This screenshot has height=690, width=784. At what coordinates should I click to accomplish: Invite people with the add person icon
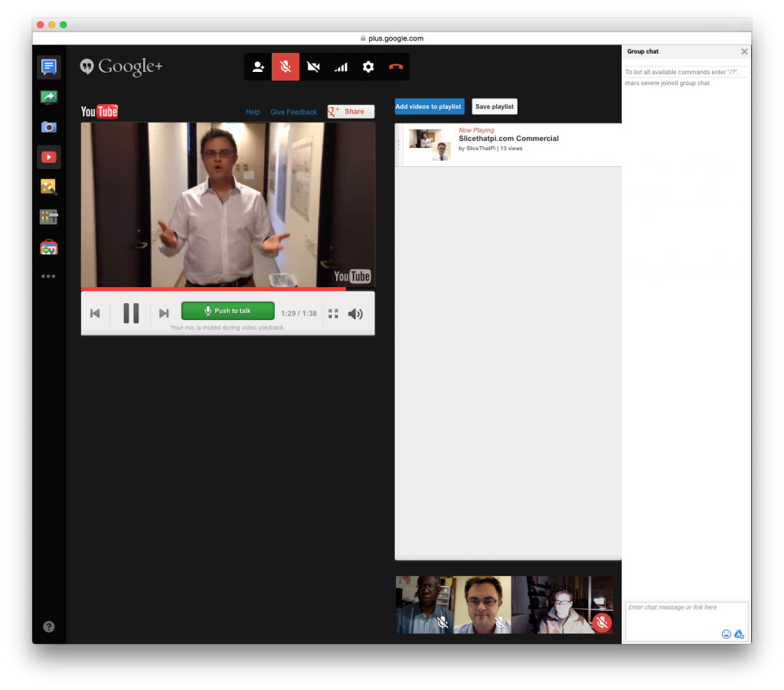258,67
